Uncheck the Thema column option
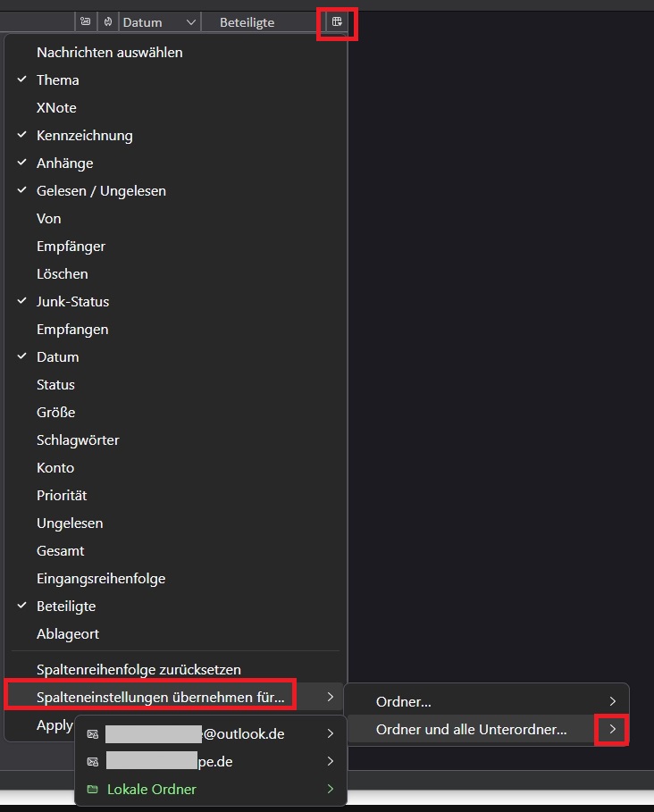 [58, 80]
